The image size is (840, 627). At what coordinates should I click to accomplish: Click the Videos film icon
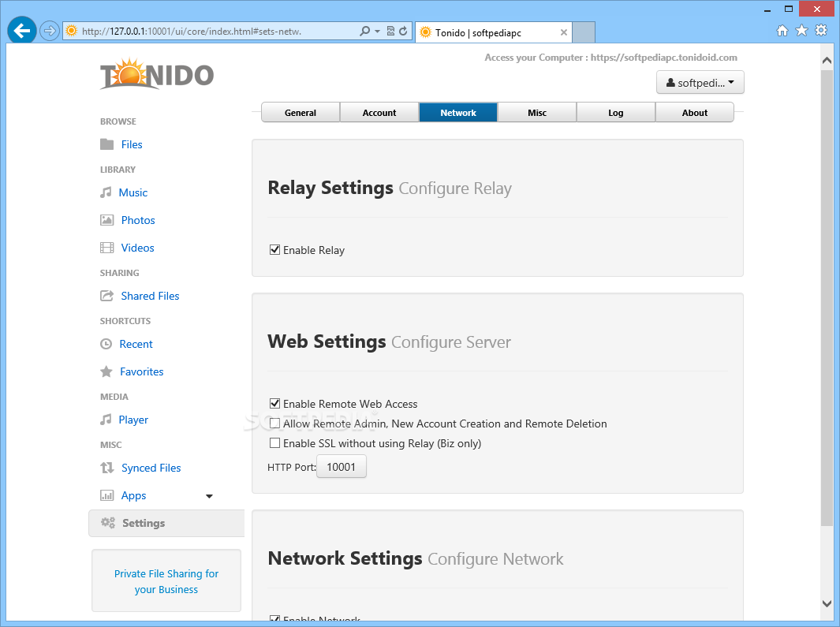click(106, 248)
